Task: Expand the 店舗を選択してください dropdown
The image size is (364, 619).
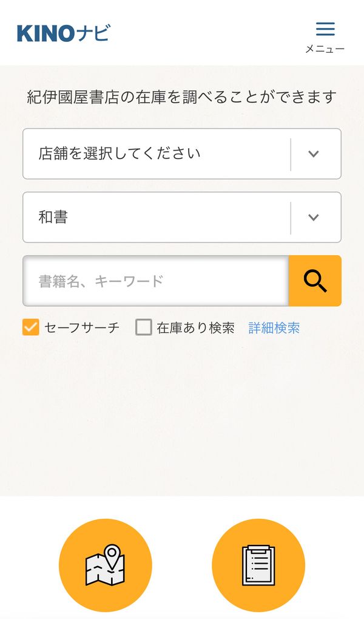Action: [x=182, y=154]
